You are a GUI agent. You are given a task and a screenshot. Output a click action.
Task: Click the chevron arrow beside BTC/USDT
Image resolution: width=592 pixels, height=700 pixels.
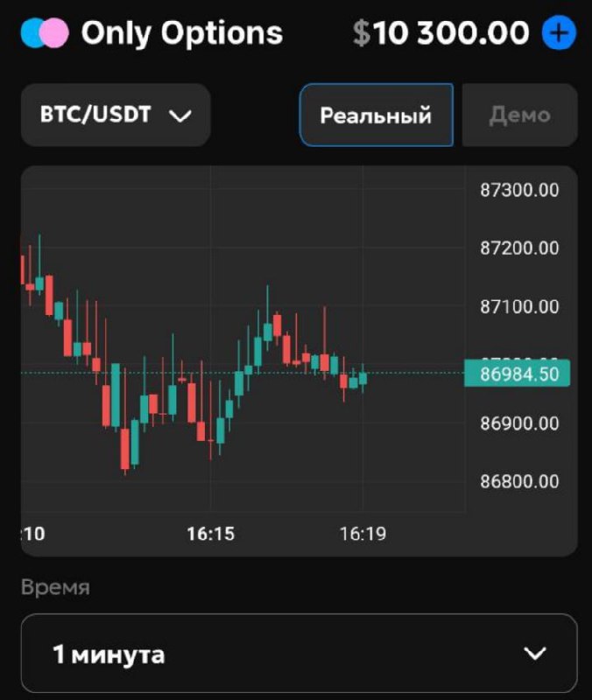[180, 115]
